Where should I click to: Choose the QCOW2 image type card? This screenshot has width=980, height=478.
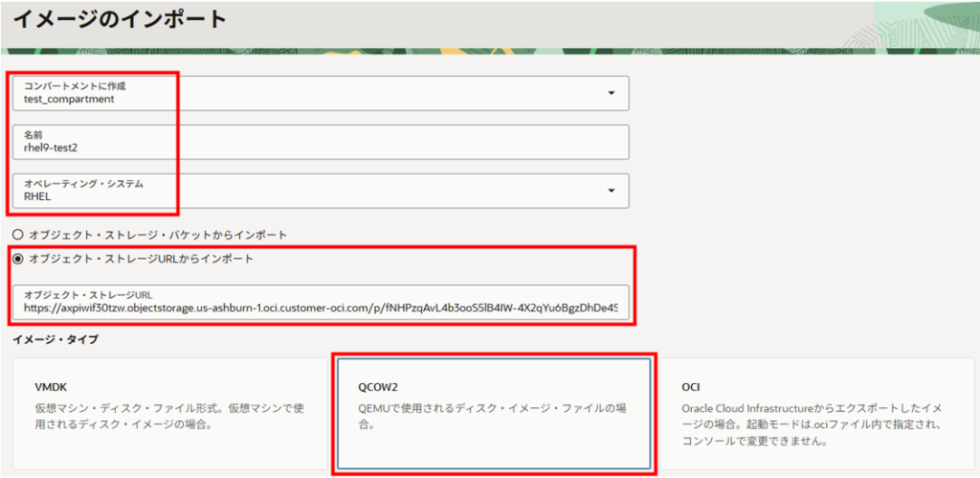pyautogui.click(x=494, y=414)
